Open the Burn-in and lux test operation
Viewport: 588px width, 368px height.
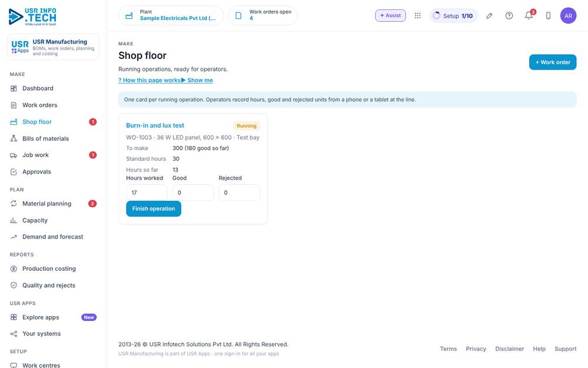point(155,125)
